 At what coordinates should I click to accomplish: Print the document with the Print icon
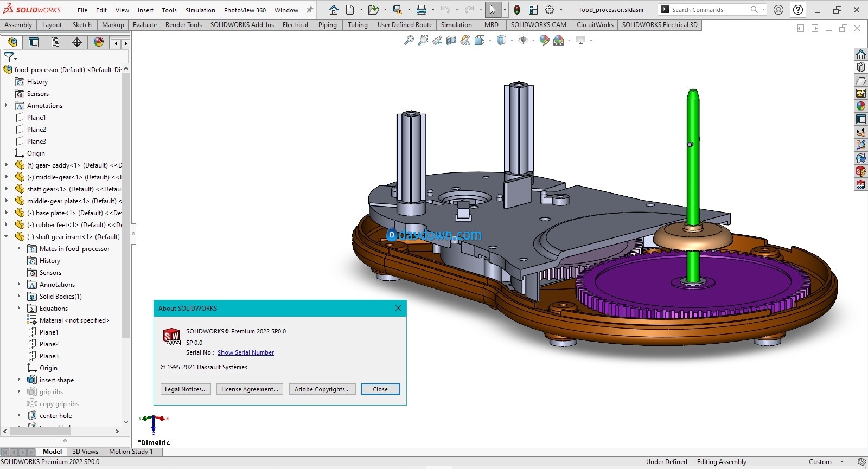point(422,10)
